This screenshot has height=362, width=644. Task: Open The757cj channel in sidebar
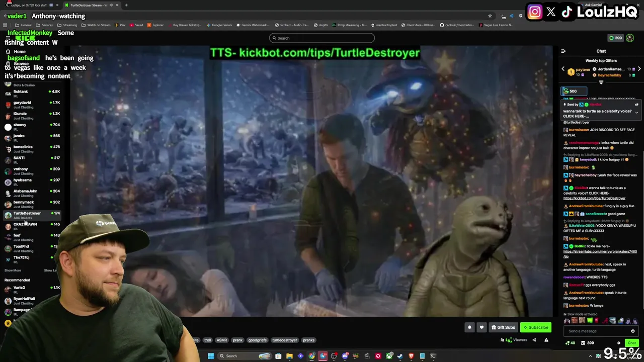30,259
